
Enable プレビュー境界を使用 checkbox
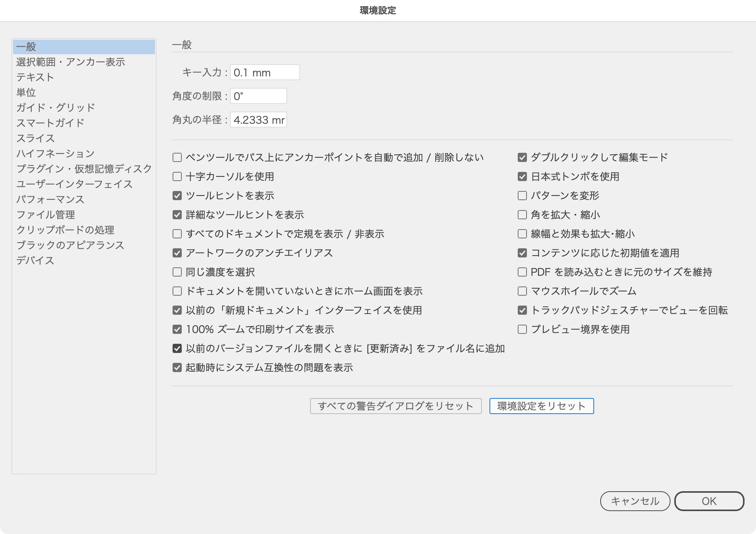point(522,329)
